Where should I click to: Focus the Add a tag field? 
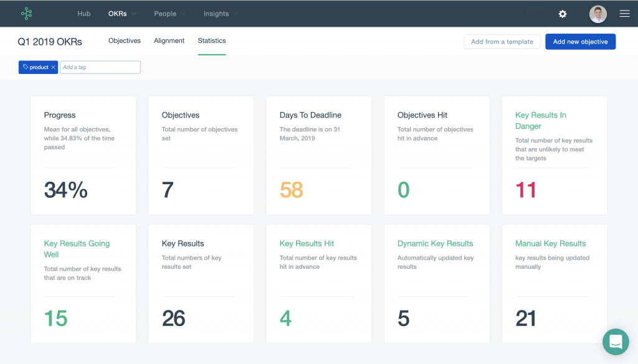click(100, 67)
